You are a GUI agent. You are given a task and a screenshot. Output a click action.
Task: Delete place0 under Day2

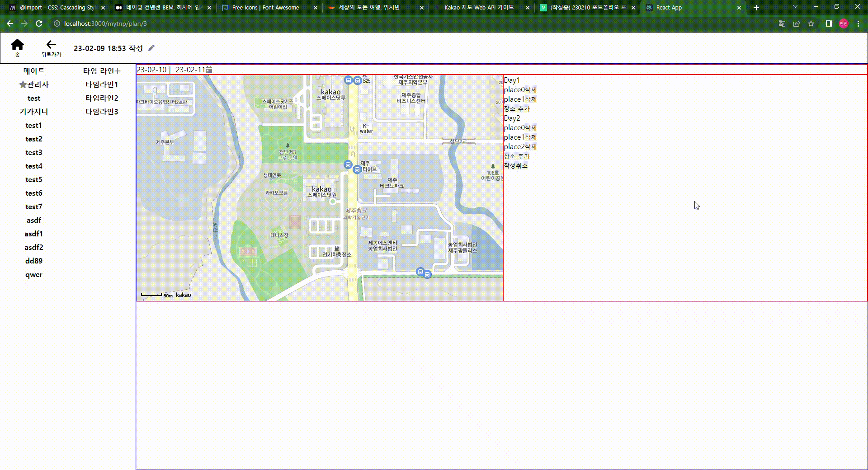(x=531, y=128)
